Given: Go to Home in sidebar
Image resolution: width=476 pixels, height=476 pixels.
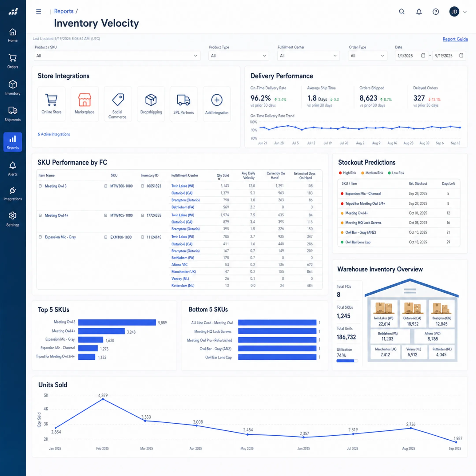Looking at the screenshot, I should pyautogui.click(x=13, y=35).
